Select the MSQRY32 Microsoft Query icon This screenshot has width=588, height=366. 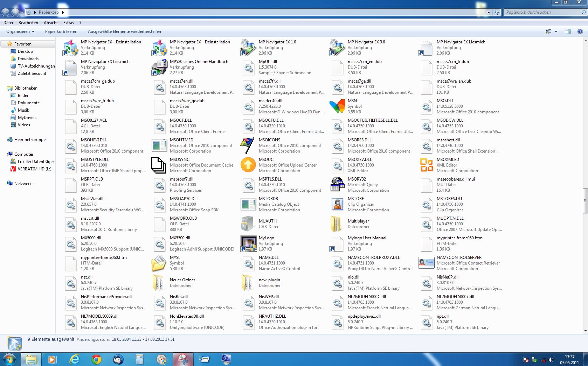click(337, 185)
